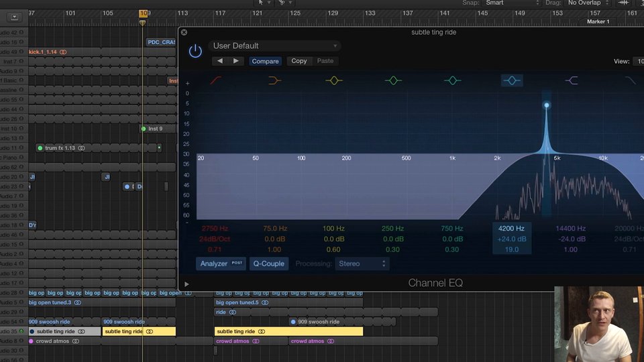The height and width of the screenshot is (362, 644).
Task: Select the 19.0 Q value
Action: tap(512, 249)
